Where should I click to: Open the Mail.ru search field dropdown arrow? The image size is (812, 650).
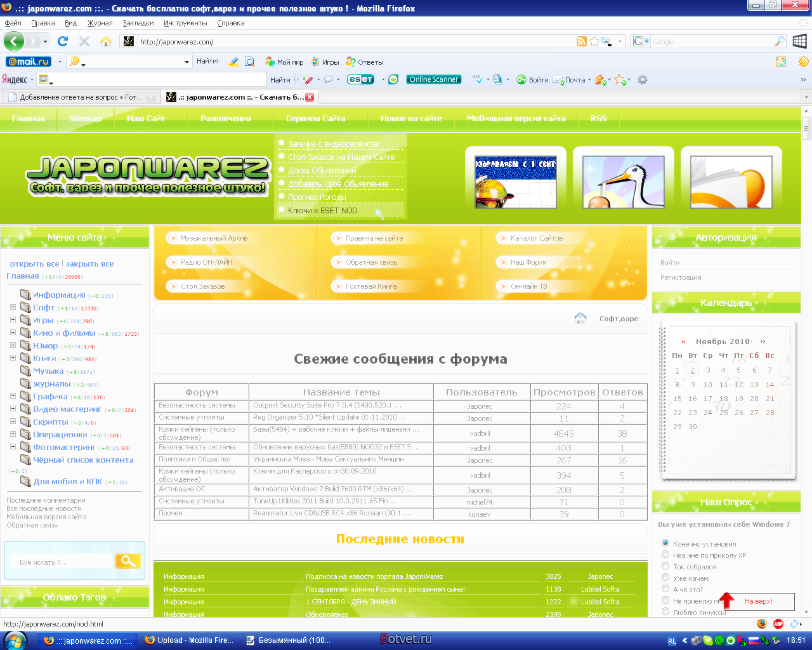pyautogui.click(x=187, y=62)
